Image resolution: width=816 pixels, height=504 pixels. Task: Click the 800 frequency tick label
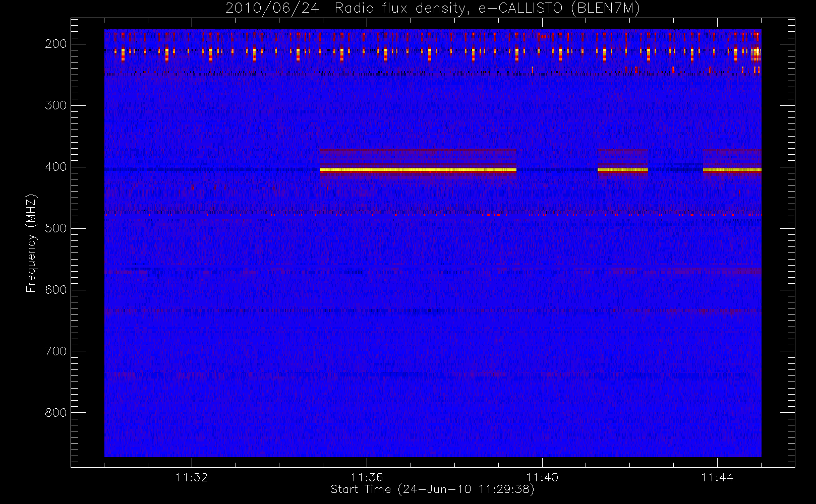click(x=56, y=413)
